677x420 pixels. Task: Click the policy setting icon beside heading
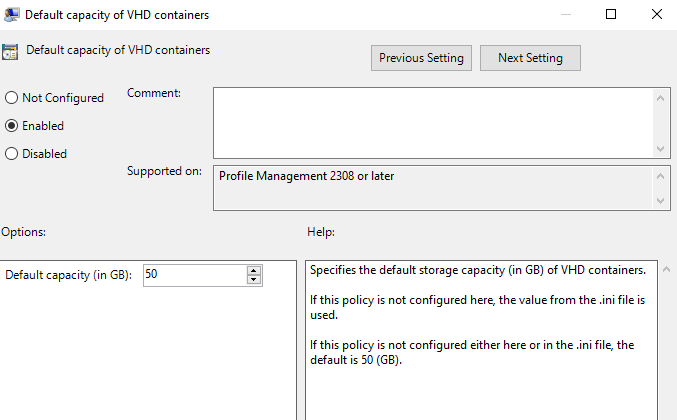pos(11,52)
